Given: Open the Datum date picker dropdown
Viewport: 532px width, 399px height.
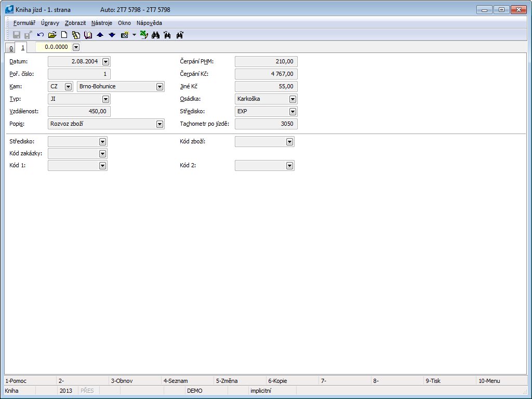Looking at the screenshot, I should point(106,62).
